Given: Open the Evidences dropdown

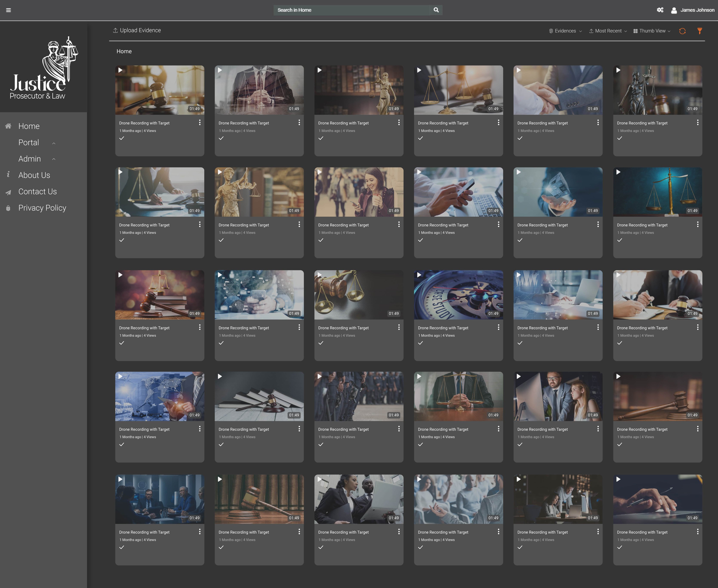Looking at the screenshot, I should pos(565,31).
